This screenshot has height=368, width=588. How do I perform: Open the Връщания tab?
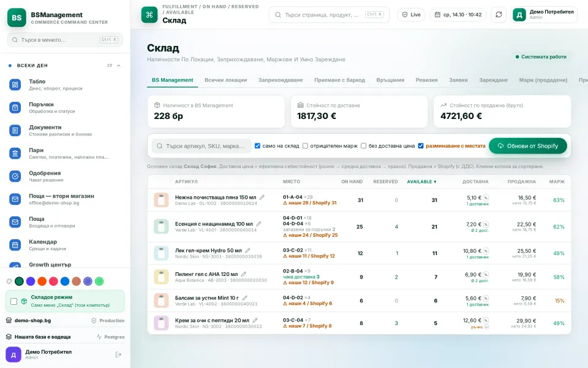(x=390, y=80)
